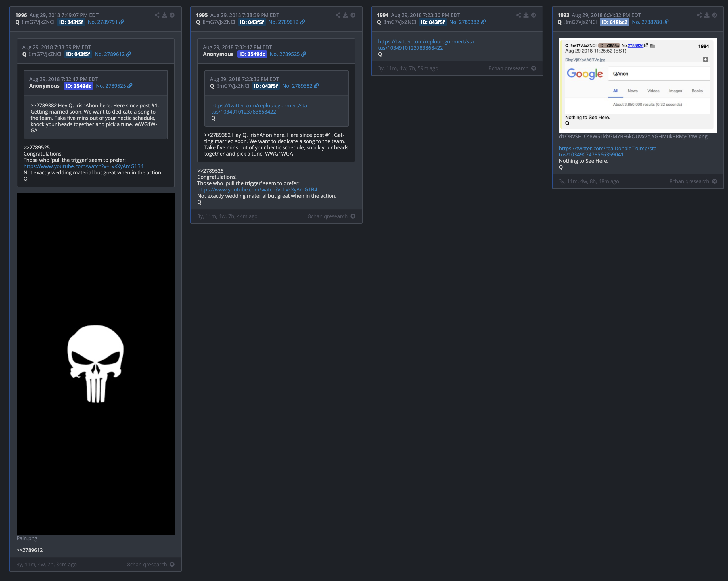Click timestamp Aug 29, 2018 7:49:07 PM EDT
The image size is (728, 581).
click(x=64, y=15)
